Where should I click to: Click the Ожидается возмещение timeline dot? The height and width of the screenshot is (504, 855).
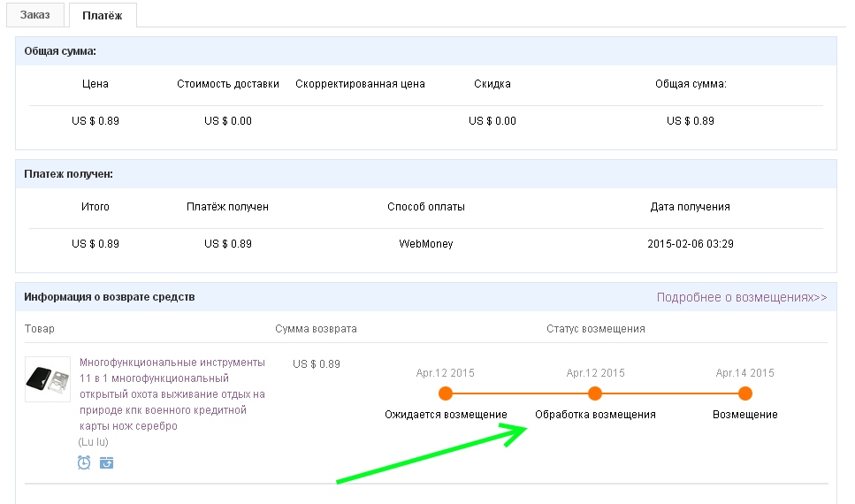[446, 393]
